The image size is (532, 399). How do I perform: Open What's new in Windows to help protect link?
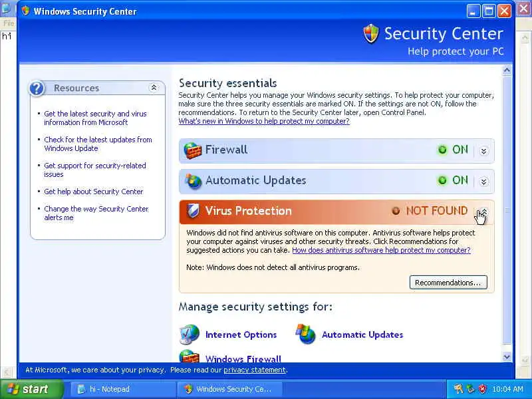pyautogui.click(x=264, y=121)
